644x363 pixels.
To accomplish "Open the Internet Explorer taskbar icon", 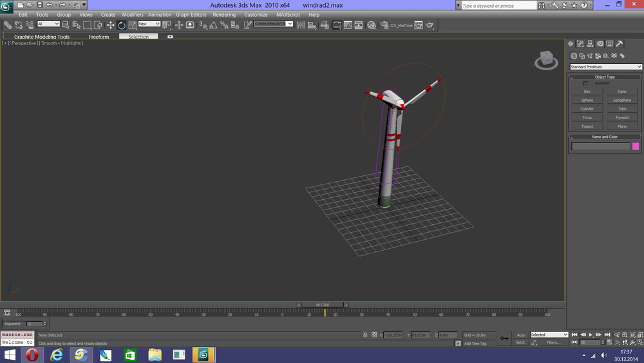I will [x=57, y=355].
